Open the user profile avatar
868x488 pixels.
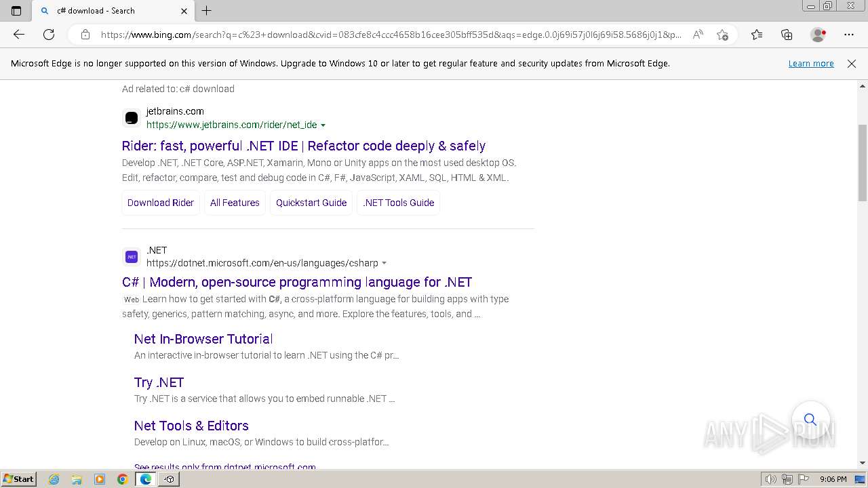pyautogui.click(x=818, y=35)
